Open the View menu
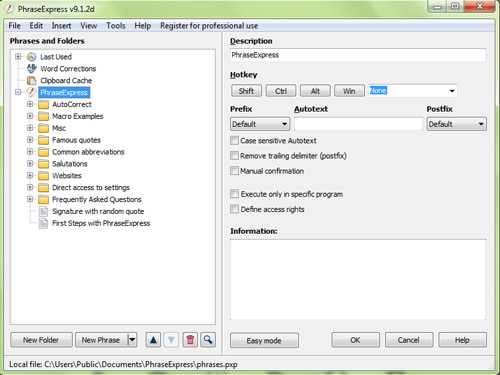This screenshot has height=375, width=500. tap(89, 26)
